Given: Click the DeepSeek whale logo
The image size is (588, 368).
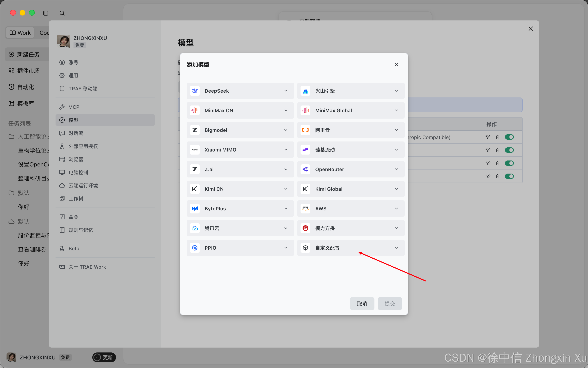Looking at the screenshot, I should click(195, 91).
